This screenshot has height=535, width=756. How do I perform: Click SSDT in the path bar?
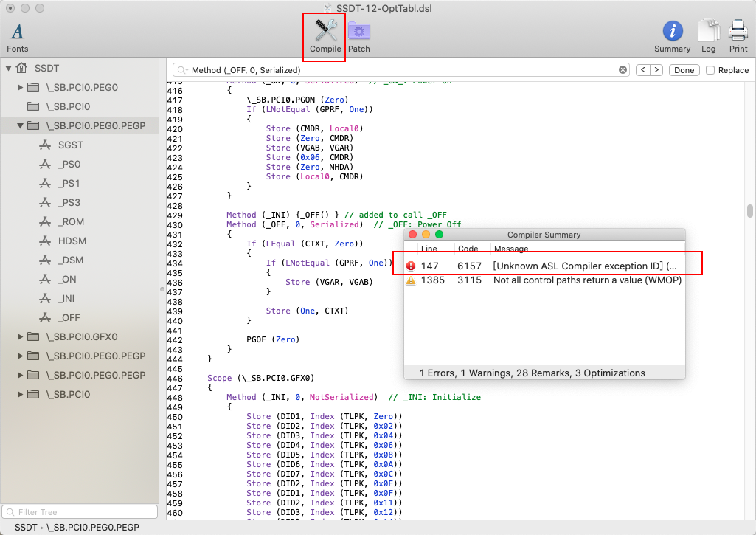click(x=26, y=528)
